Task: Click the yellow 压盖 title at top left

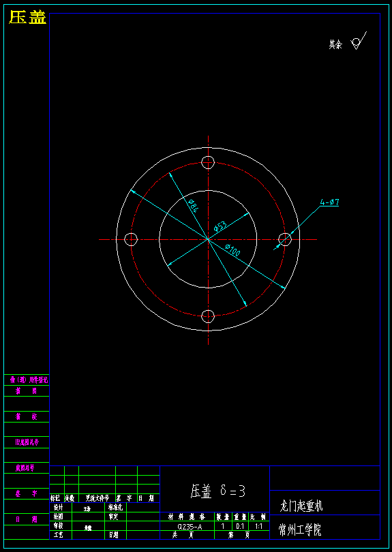Action: coord(28,18)
